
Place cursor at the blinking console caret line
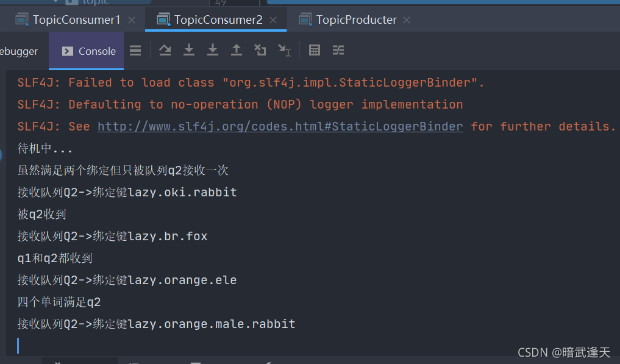coord(18,346)
